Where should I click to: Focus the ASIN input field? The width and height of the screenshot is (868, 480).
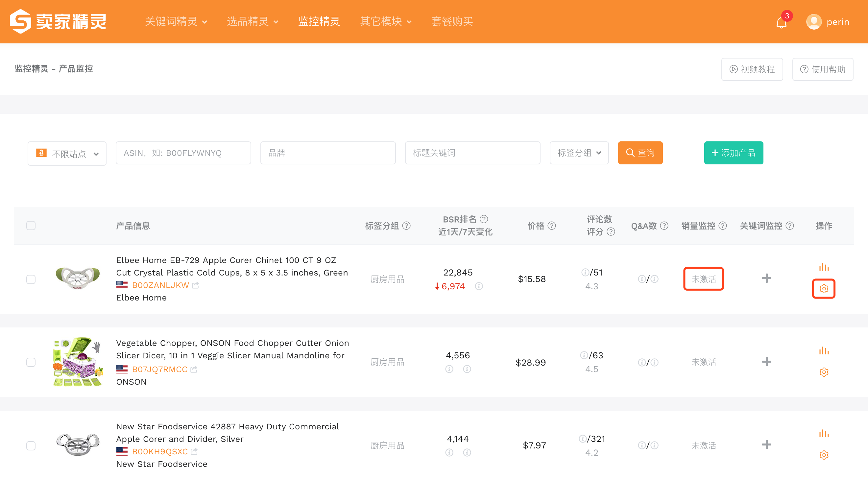[x=183, y=153]
